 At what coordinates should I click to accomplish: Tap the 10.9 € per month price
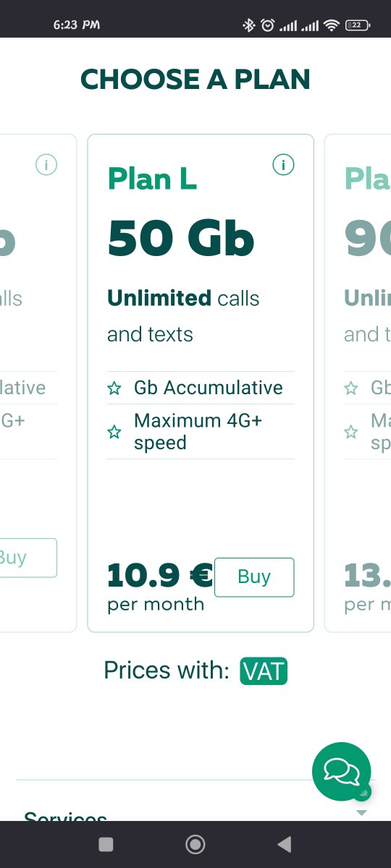[x=159, y=587]
